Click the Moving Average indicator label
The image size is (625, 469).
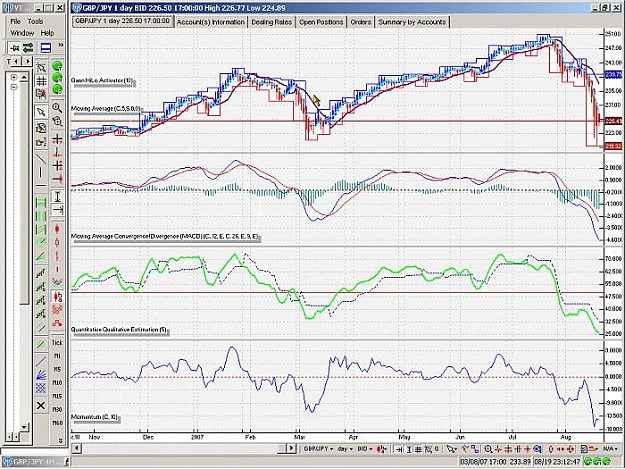pyautogui.click(x=106, y=108)
